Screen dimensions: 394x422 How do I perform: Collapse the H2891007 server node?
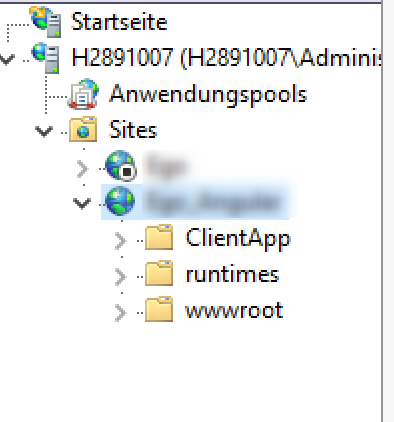click(7, 60)
